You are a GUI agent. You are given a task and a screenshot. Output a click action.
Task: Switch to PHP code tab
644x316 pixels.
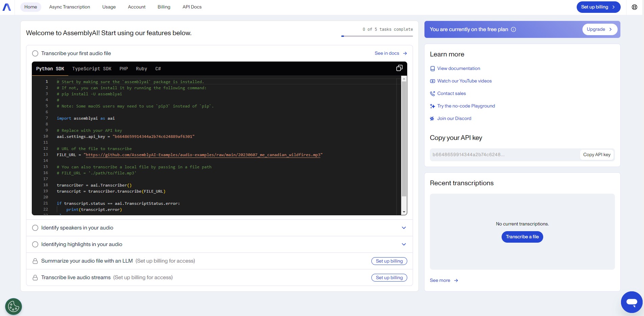click(124, 69)
